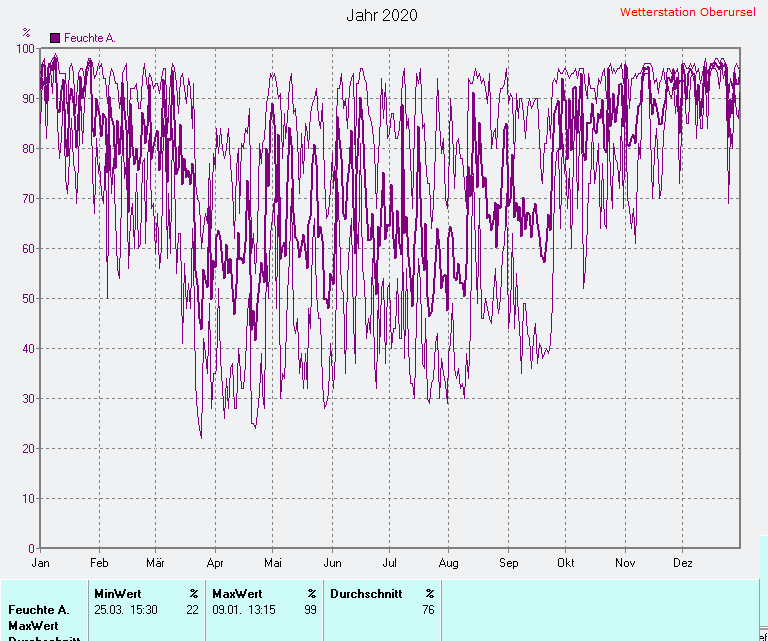Click the 'Mär' x-axis label

tap(155, 563)
